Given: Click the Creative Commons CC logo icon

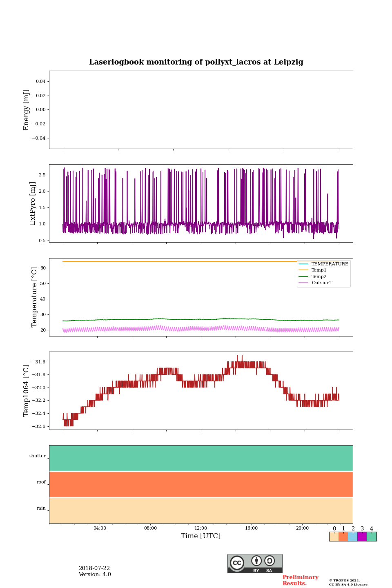Looking at the screenshot, I should [237, 563].
